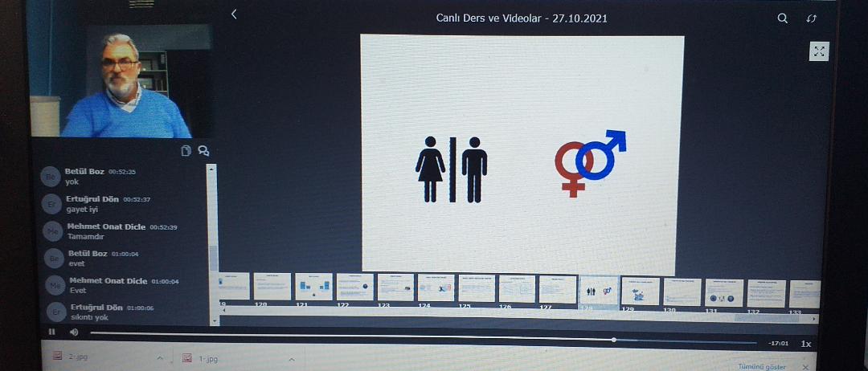Change the 1x playback speed
Screen dimensions: 868x371
pyautogui.click(x=806, y=344)
